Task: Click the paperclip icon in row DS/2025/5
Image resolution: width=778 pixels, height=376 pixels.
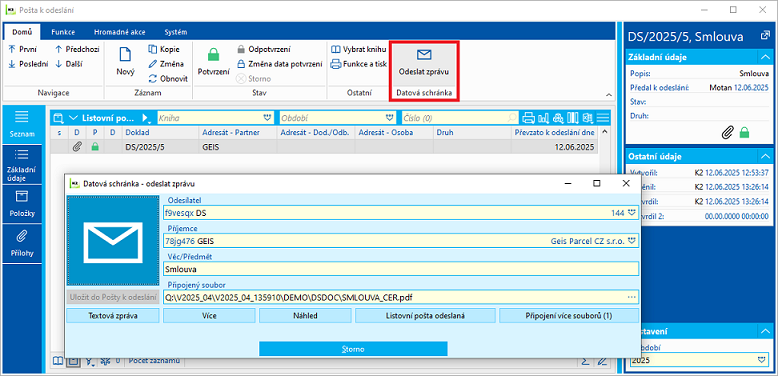Action: pos(77,146)
